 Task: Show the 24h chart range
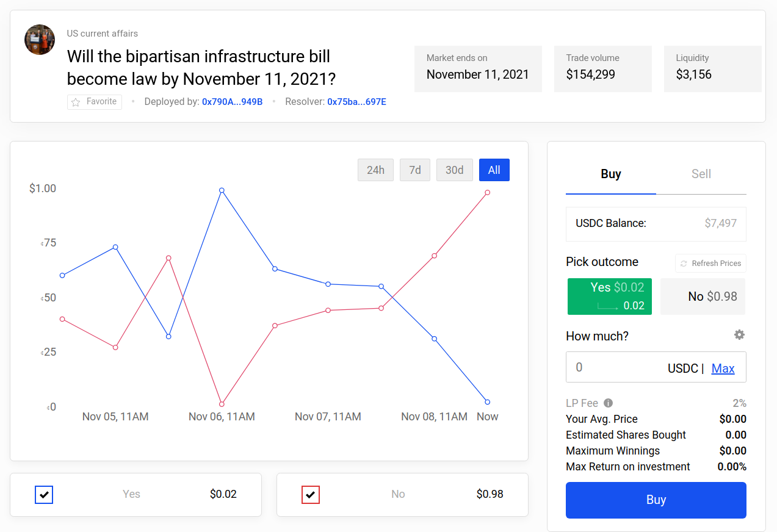[375, 170]
